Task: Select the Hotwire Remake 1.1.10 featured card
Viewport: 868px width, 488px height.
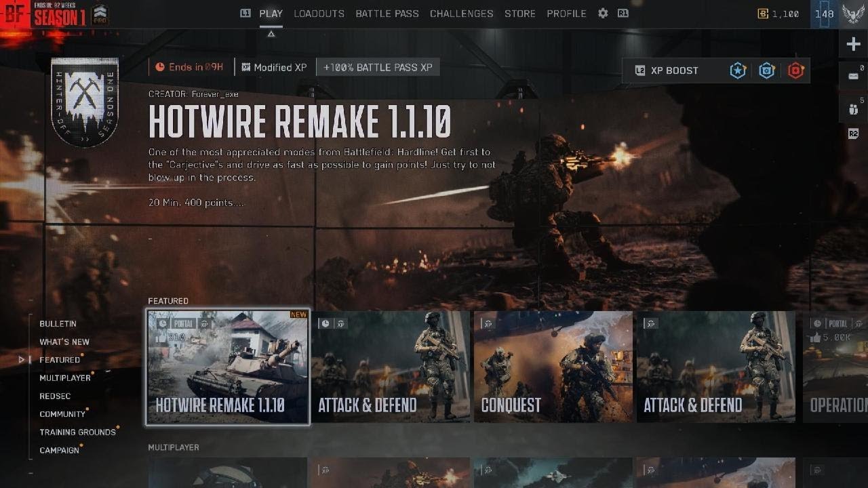Action: (x=228, y=367)
